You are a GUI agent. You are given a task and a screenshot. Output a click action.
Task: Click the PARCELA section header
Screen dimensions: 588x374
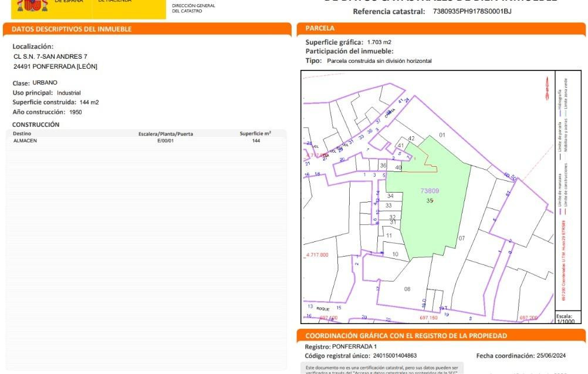pyautogui.click(x=320, y=28)
